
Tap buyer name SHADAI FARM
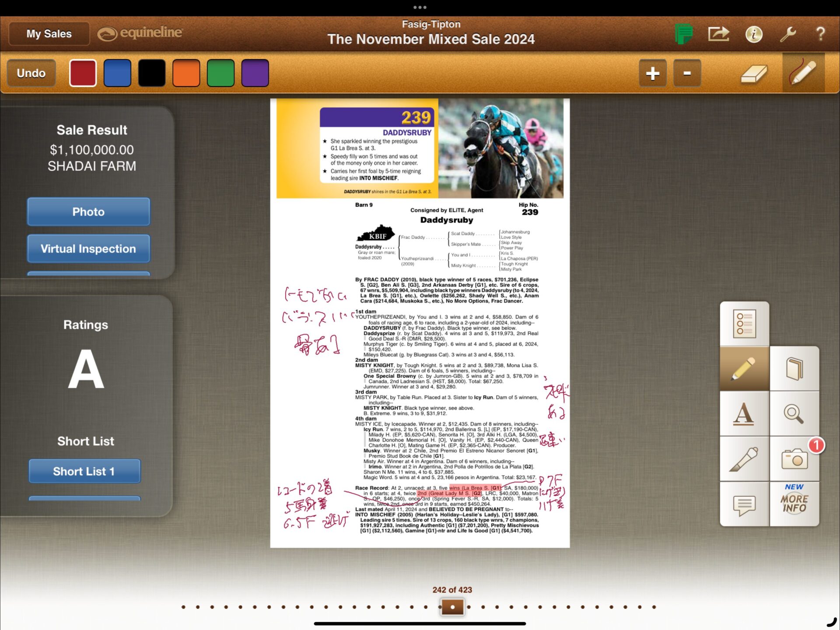tap(92, 166)
